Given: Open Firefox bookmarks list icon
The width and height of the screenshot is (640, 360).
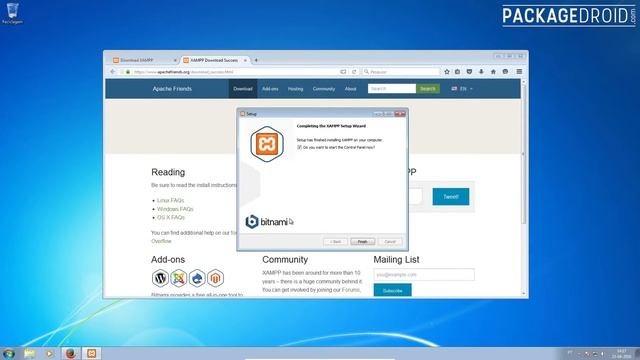Looking at the screenshot, I should click(x=458, y=72).
